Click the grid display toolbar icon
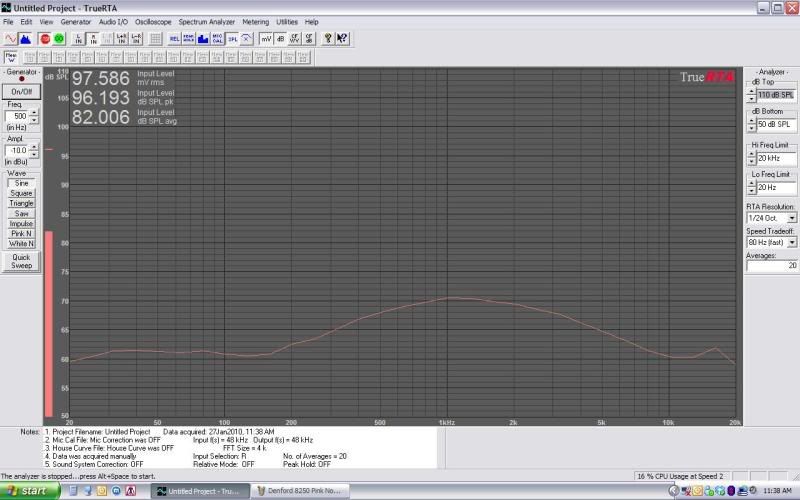The image size is (800, 500). (155, 39)
